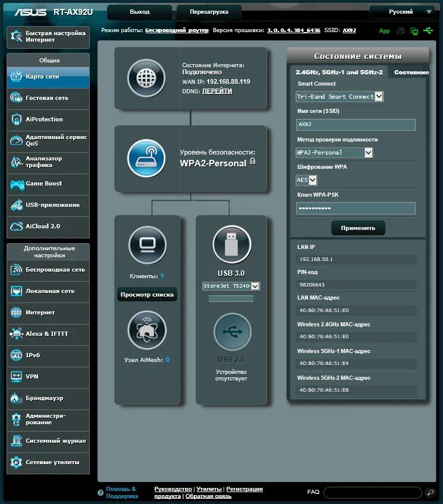443x504 pixels.
Task: Open the Утилиты footer link
Action: [x=209, y=489]
